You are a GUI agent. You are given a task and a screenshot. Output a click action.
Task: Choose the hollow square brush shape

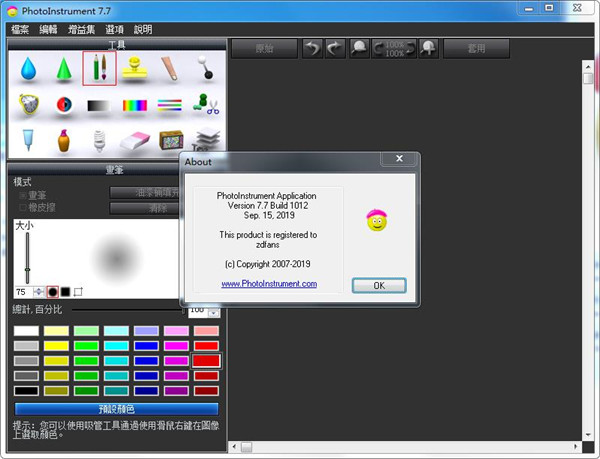pyautogui.click(x=78, y=292)
